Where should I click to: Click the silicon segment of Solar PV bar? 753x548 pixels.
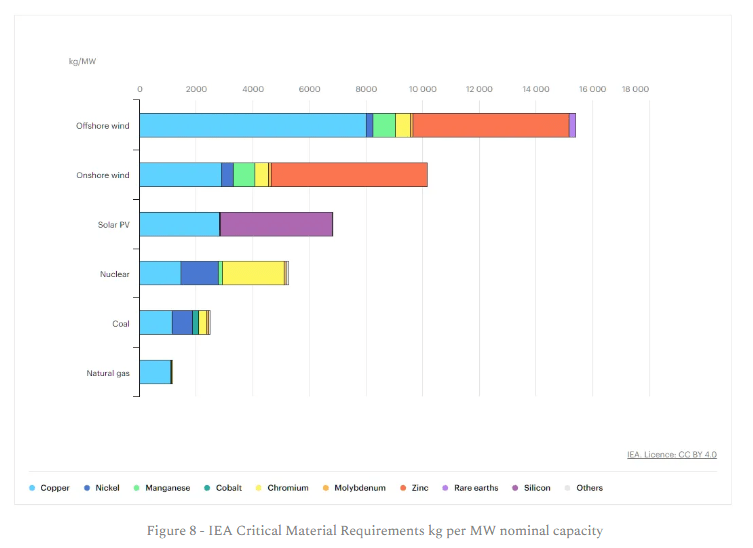(x=276, y=224)
